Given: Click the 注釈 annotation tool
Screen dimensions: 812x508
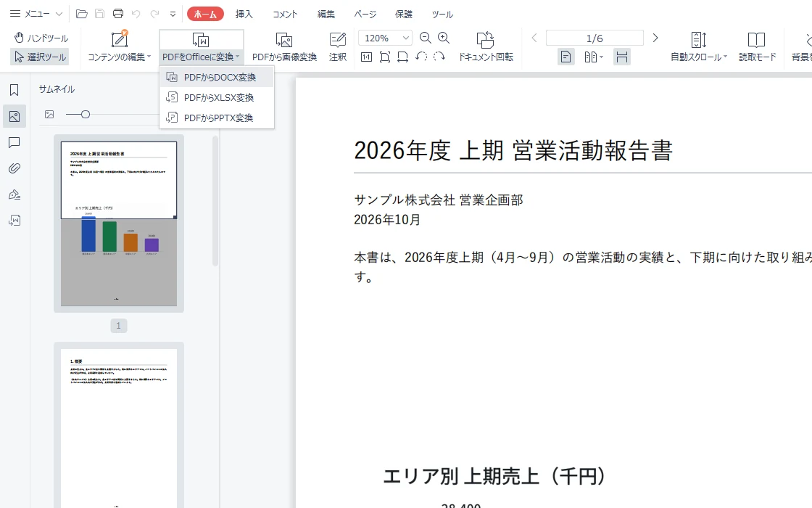Looking at the screenshot, I should [x=338, y=46].
